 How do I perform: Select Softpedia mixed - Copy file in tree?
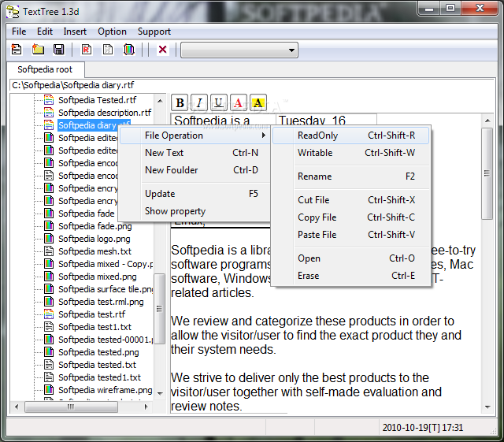106,264
